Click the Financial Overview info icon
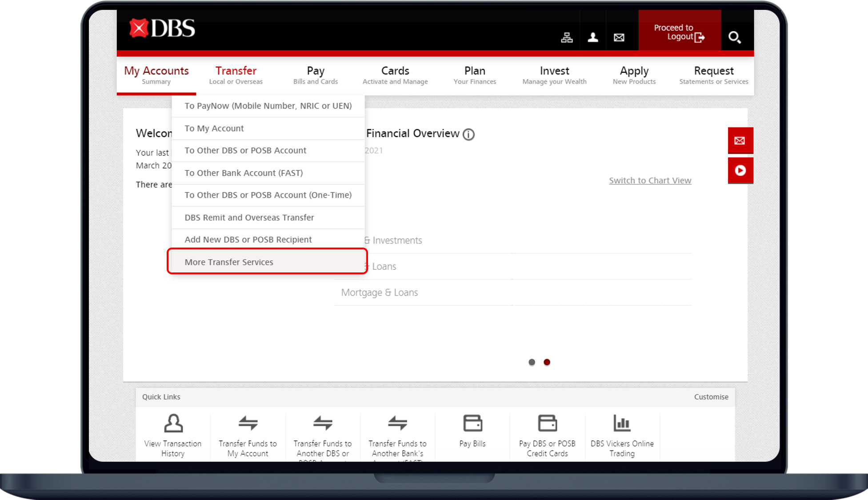This screenshot has height=500, width=868. click(x=468, y=134)
